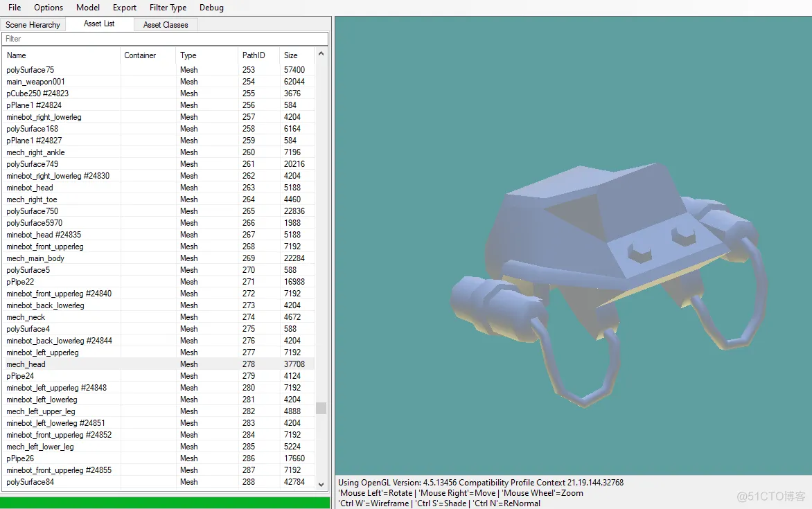Sort by the PathID column header
The image size is (812, 509).
click(x=259, y=55)
